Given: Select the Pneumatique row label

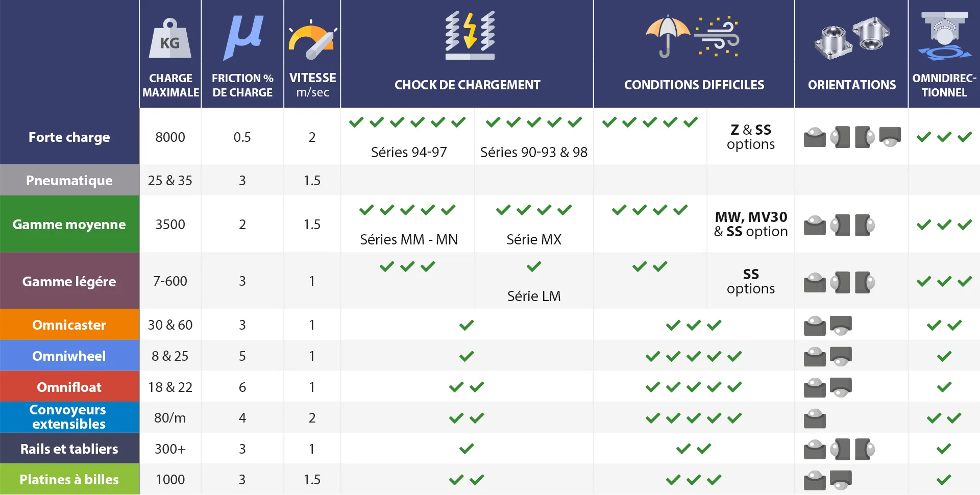Looking at the screenshot, I should click(69, 181).
